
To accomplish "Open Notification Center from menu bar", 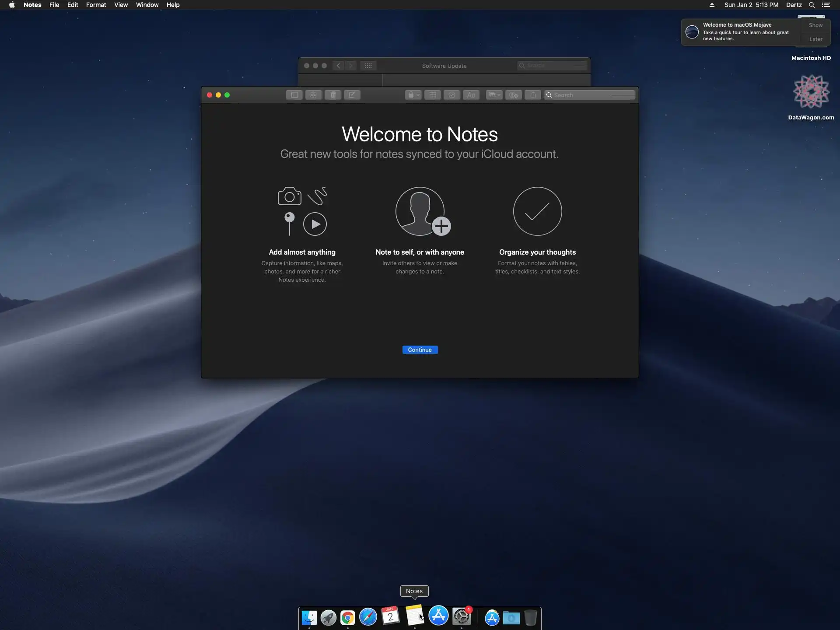I will point(826,5).
